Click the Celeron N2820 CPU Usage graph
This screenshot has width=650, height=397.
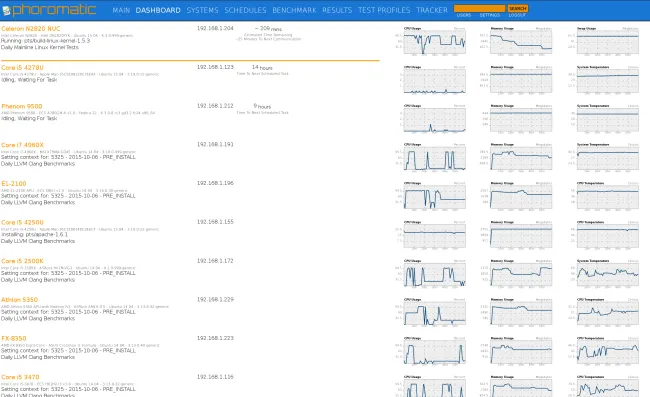tap(430, 41)
